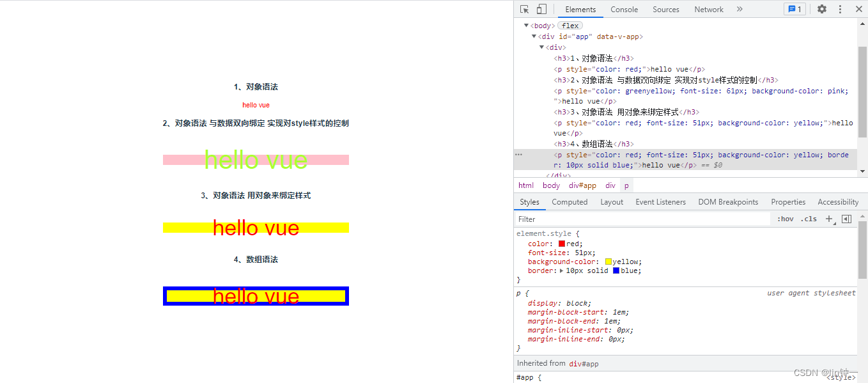Image resolution: width=868 pixels, height=383 pixels.
Task: Select div#app in the breadcrumb trail
Action: [582, 185]
